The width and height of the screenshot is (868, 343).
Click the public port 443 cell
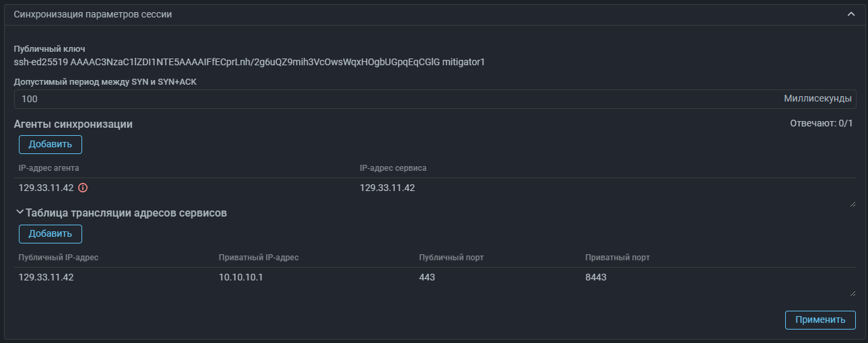click(x=427, y=277)
